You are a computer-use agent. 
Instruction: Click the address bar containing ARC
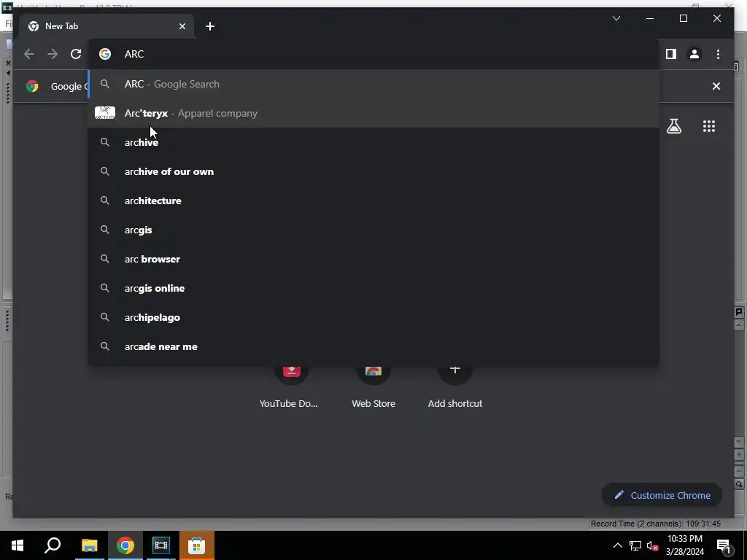(373, 54)
